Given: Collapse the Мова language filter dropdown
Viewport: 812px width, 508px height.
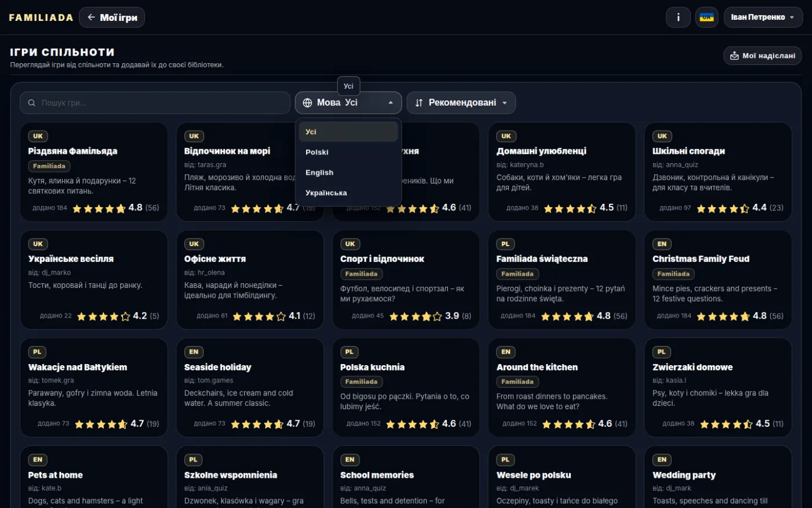Looking at the screenshot, I should tap(348, 103).
